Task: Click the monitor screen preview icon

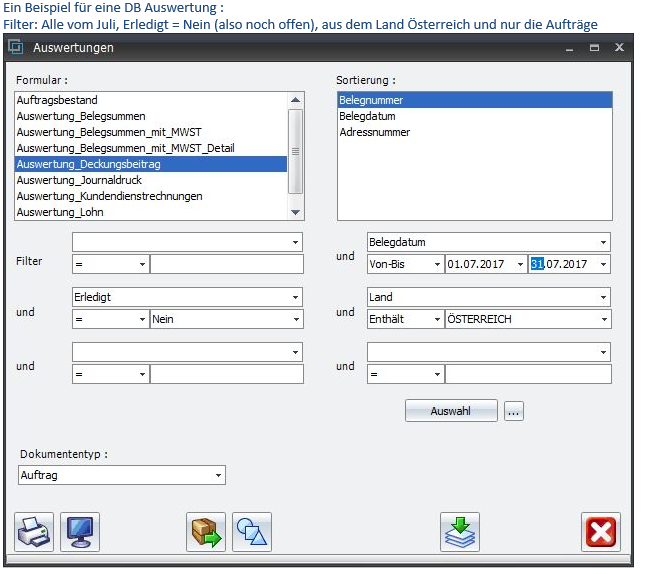Action: 80,531
